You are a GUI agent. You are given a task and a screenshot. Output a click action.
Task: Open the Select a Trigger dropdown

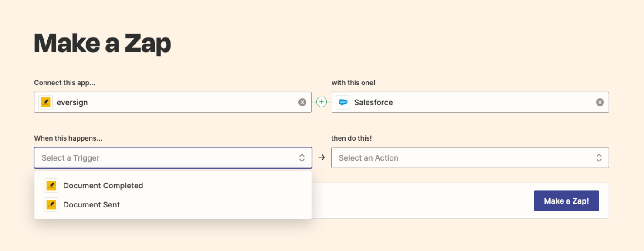pos(166,158)
